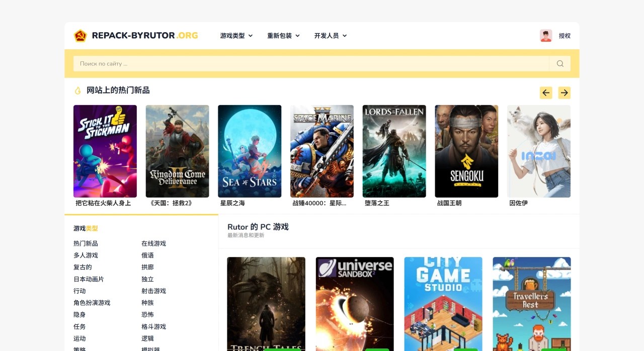Select the 角色扮演游戏 category
Screen dimensions: 644x351
pos(92,303)
